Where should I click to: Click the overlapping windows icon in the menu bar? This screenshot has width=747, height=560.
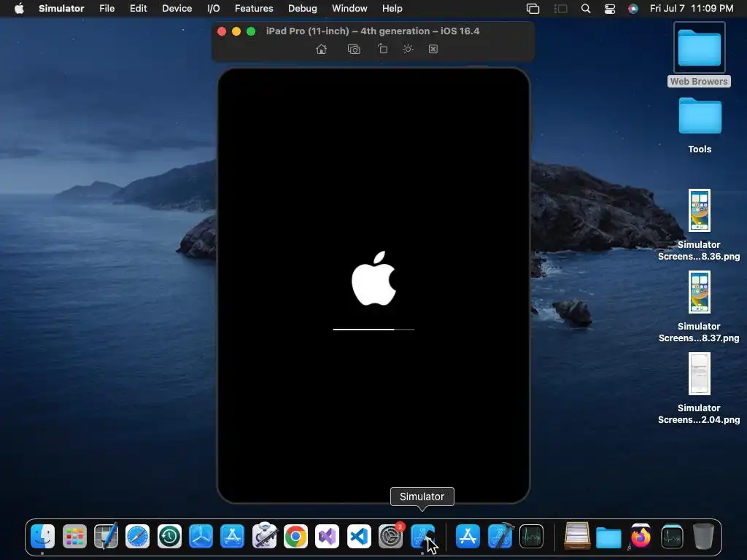pyautogui.click(x=533, y=9)
